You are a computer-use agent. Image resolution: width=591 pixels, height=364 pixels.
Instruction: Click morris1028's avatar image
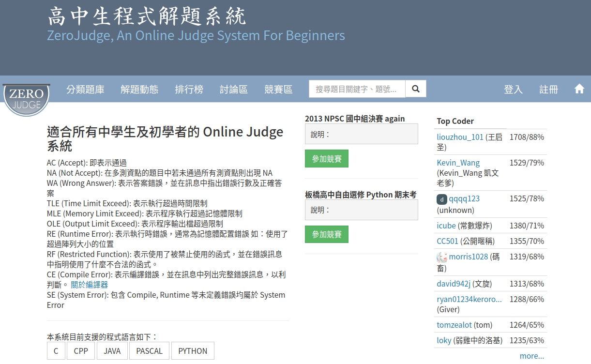(x=441, y=257)
